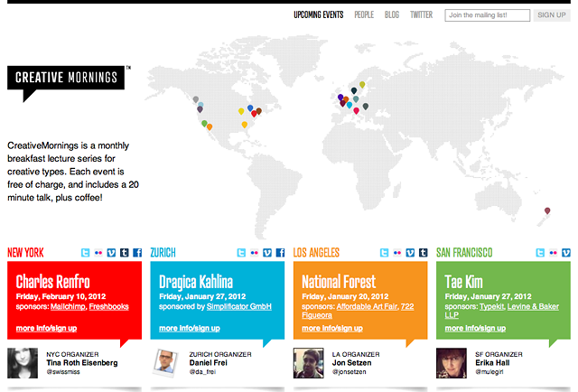
Task: Open the Mailchimp sponsor link
Action: pyautogui.click(x=68, y=306)
